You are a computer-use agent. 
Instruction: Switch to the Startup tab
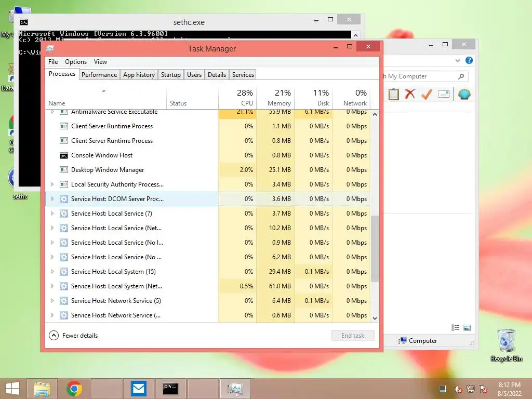170,75
